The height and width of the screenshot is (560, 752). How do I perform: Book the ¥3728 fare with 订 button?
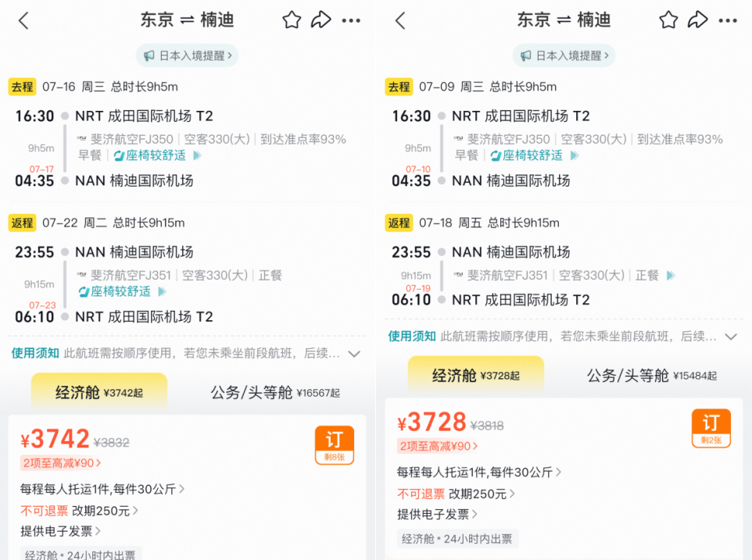711,428
